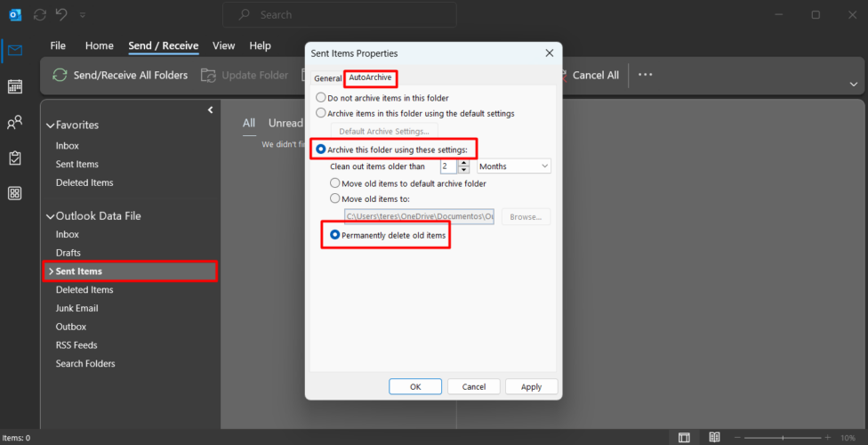This screenshot has height=445, width=868.
Task: Select Archive this folder using these settings
Action: (x=320, y=149)
